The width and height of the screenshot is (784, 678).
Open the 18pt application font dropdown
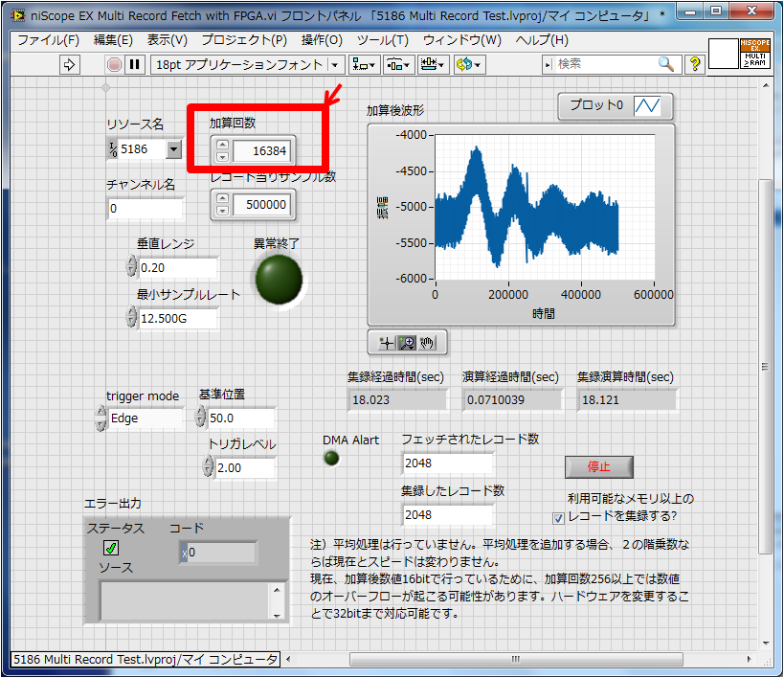pos(335,64)
